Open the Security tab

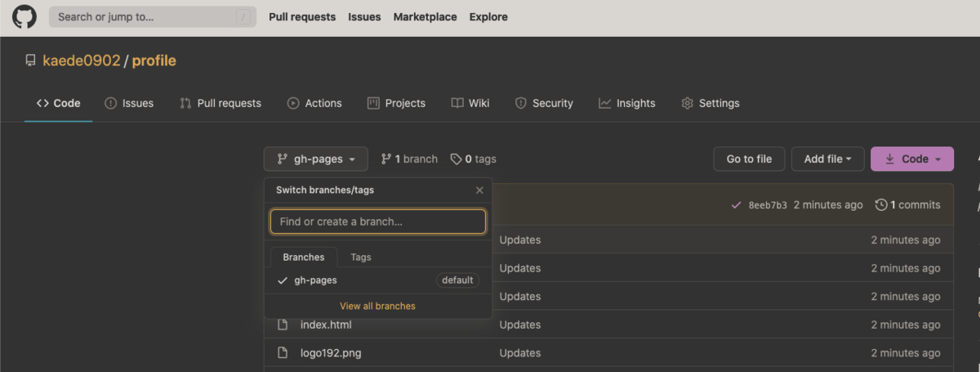(x=544, y=103)
